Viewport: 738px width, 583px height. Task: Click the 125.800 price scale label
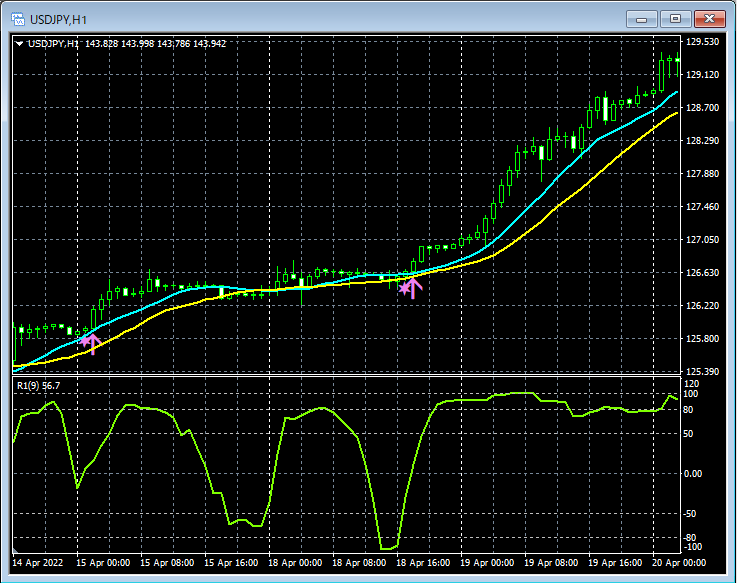click(x=702, y=338)
